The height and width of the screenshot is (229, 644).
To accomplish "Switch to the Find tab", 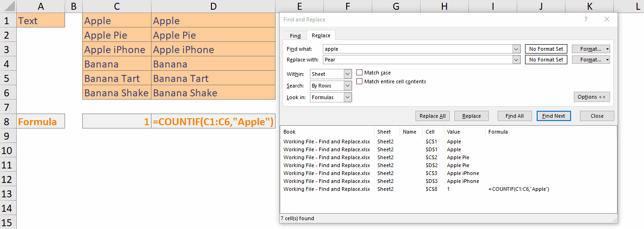I will point(295,36).
